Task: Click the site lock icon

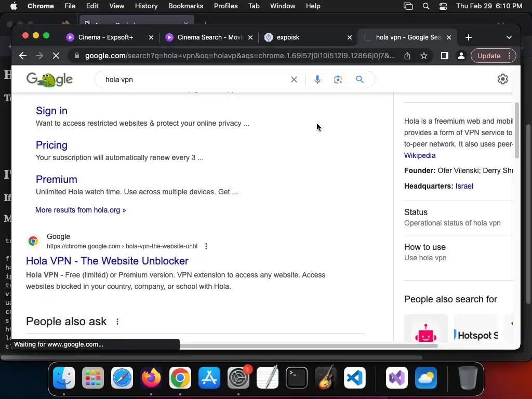Action: click(77, 56)
